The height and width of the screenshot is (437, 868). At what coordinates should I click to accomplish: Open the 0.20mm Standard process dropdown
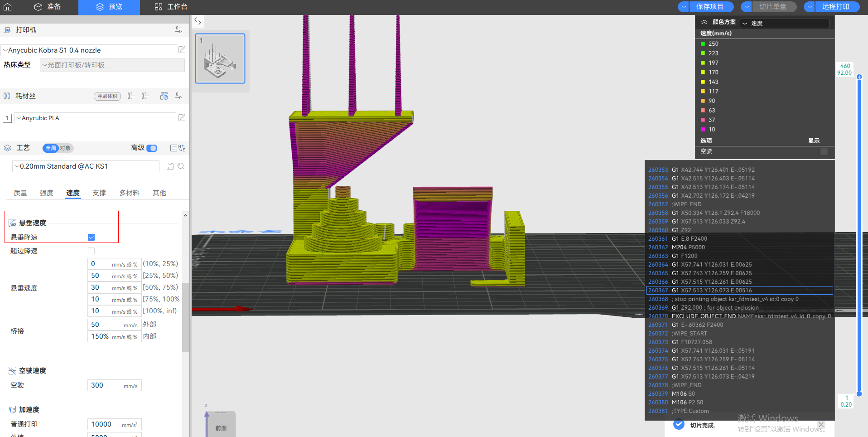86,166
